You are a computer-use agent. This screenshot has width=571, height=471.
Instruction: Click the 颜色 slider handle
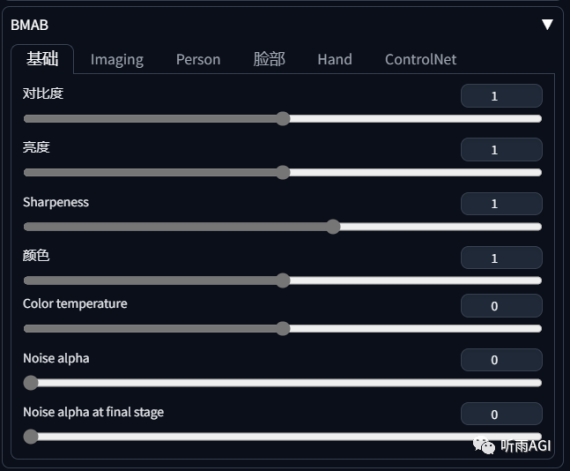283,280
